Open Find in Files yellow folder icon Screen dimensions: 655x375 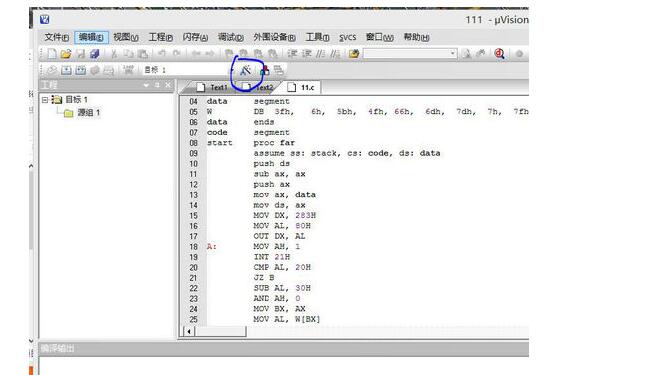(x=354, y=53)
